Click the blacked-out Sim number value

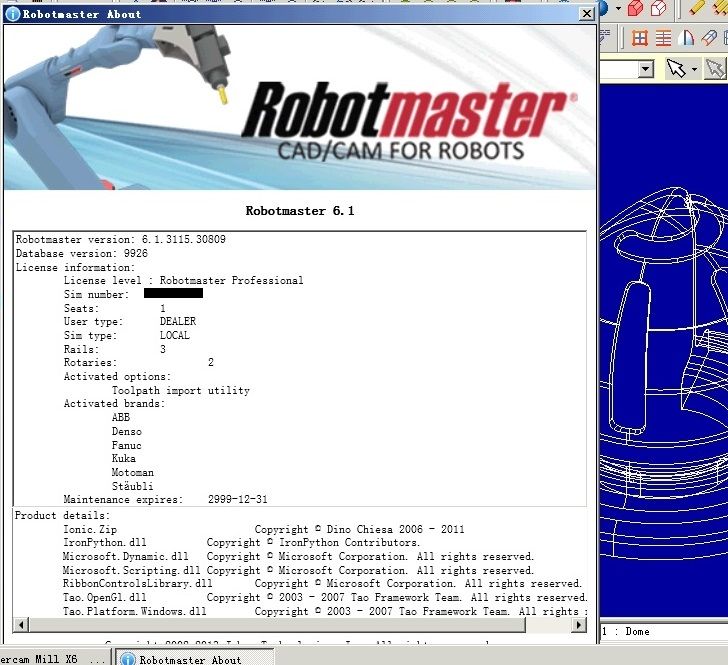173,293
